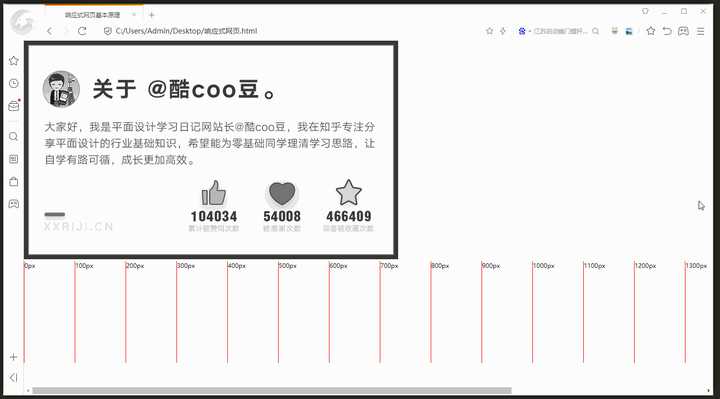Click the heading 关于 @酷coo豆。

tap(185, 89)
